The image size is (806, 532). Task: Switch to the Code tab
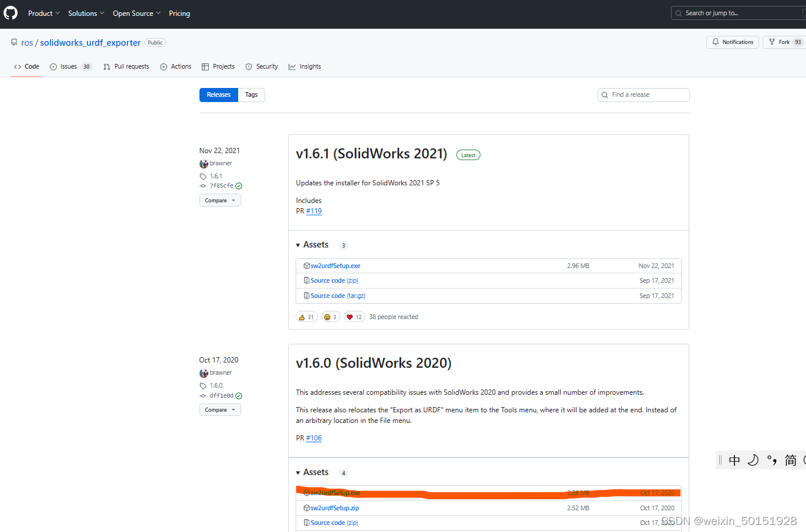pos(26,67)
